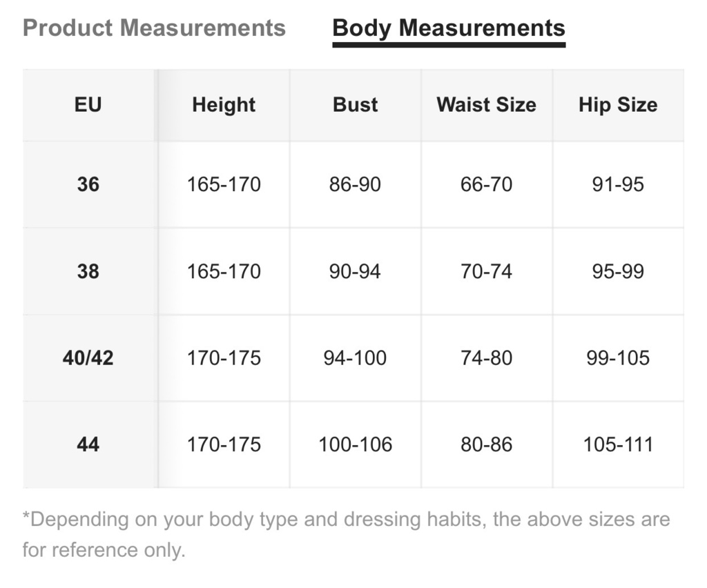Click the 70-74 waist size cell
The width and height of the screenshot is (707, 588).
pos(487,271)
